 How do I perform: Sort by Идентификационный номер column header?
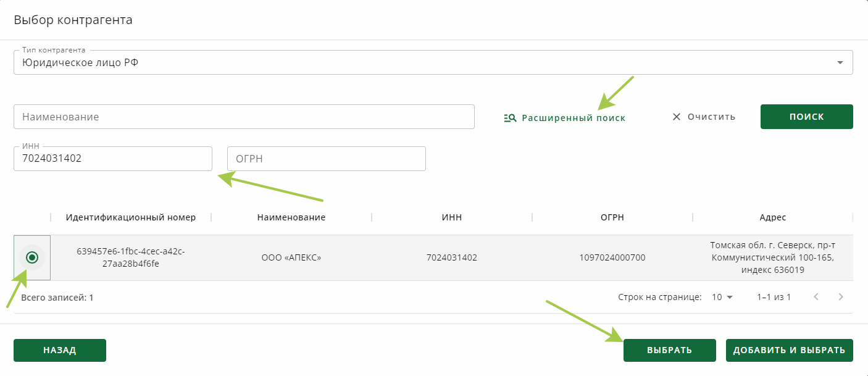pos(131,217)
